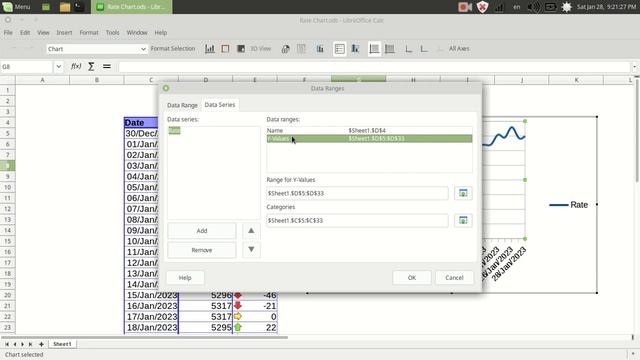Click column header K
Viewport: 640px width, 360px height.
coord(576,80)
